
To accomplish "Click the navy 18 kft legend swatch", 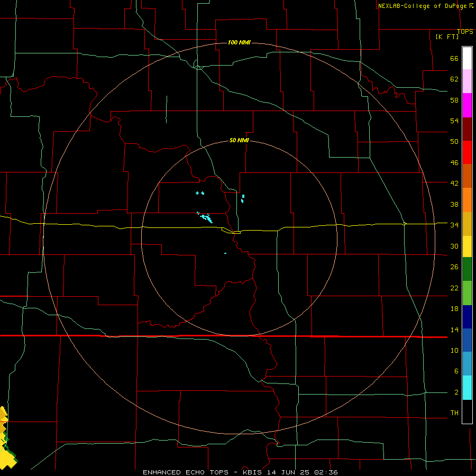I will [x=467, y=317].
